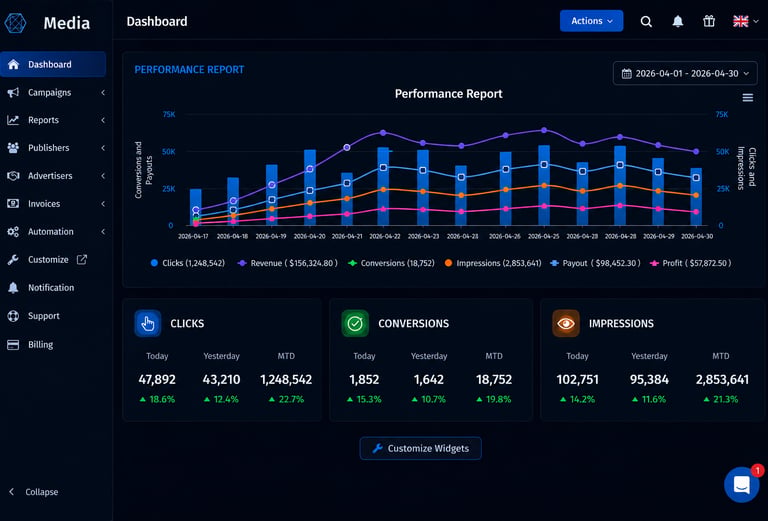The height and width of the screenshot is (521, 768).
Task: Click the calendar icon in date range
Action: [x=626, y=73]
